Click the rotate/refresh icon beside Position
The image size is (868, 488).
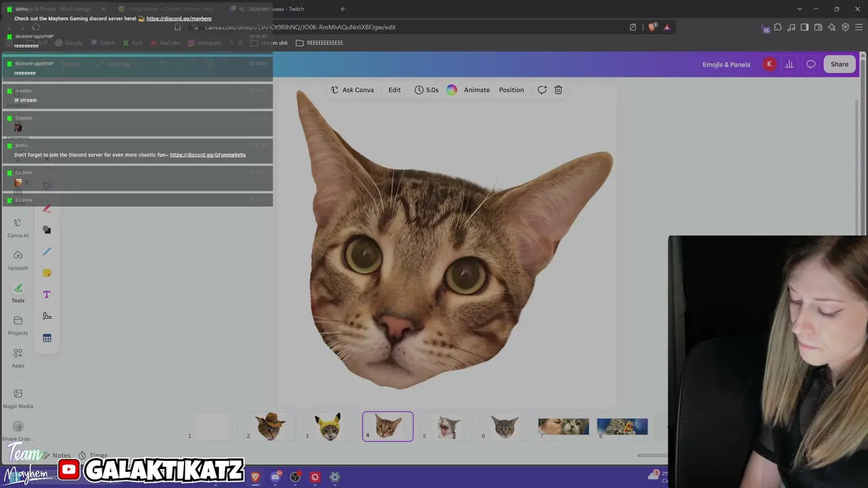(542, 89)
